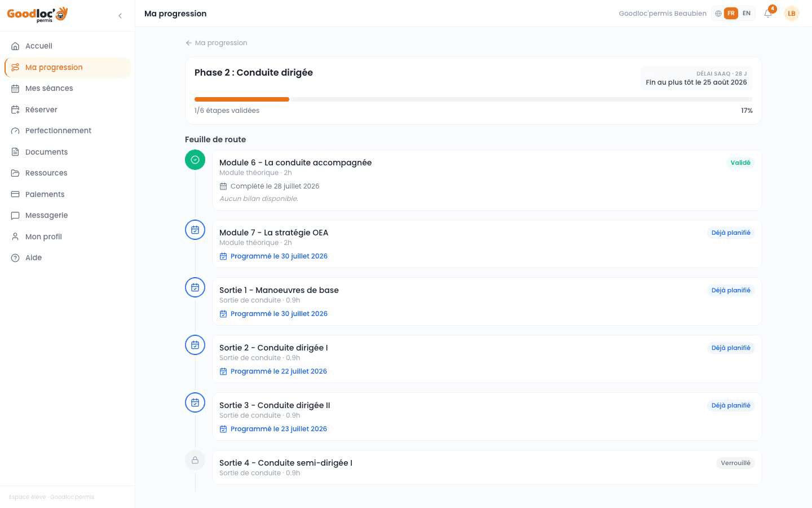The width and height of the screenshot is (812, 508).
Task: Open the LB user avatar menu
Action: point(792,14)
